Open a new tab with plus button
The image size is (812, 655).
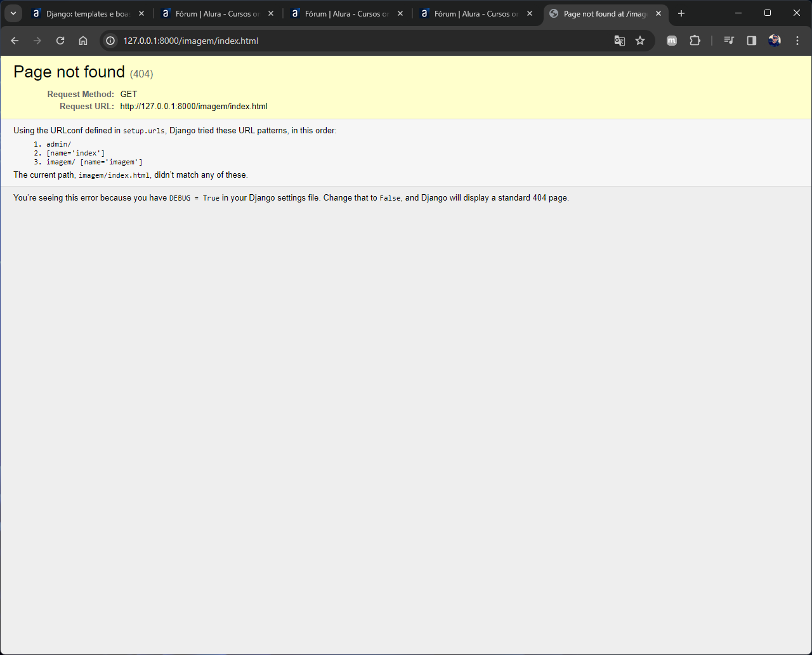tap(681, 13)
